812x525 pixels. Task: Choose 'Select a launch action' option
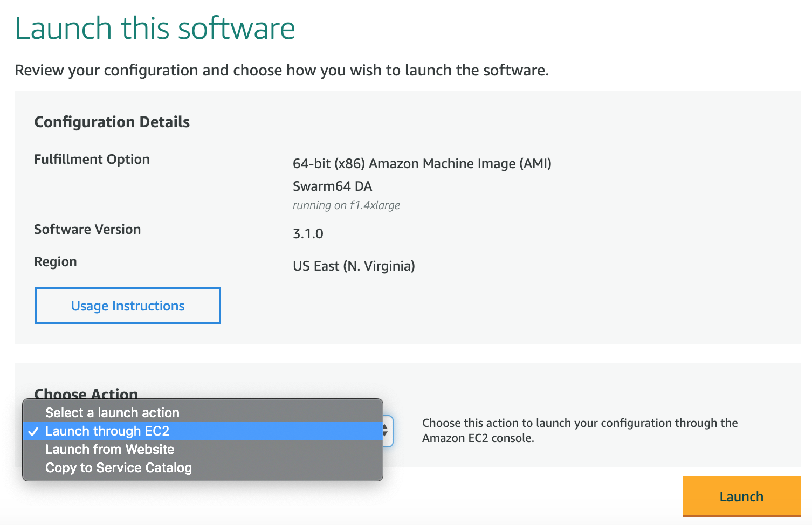[203, 412]
